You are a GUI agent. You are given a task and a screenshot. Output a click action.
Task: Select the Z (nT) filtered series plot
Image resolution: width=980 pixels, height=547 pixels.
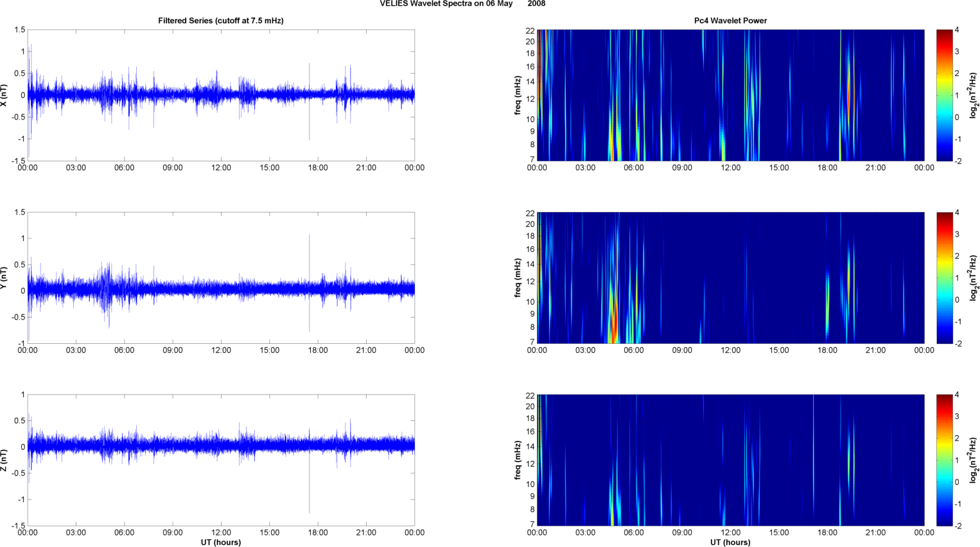click(221, 460)
